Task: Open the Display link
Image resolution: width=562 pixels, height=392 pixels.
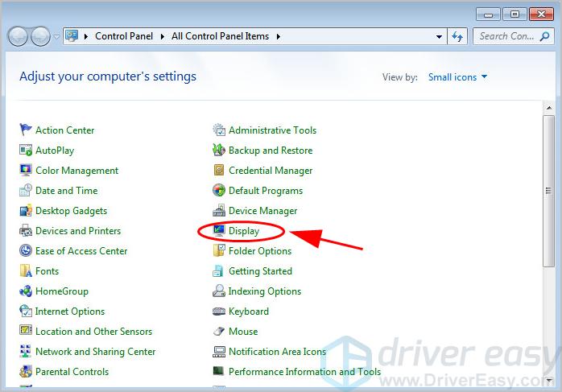Action: tap(244, 231)
